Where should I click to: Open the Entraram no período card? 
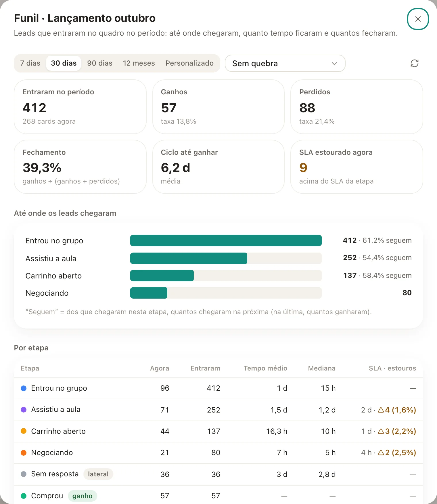[x=80, y=107]
